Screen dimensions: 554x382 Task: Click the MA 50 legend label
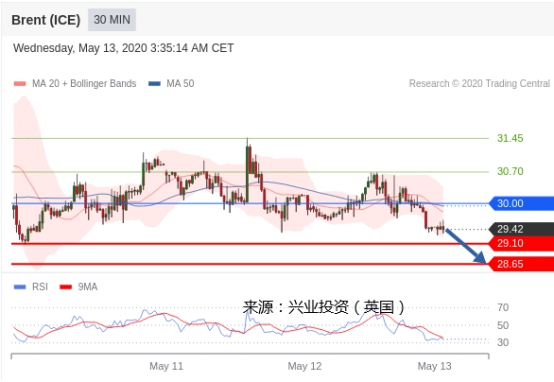click(180, 83)
